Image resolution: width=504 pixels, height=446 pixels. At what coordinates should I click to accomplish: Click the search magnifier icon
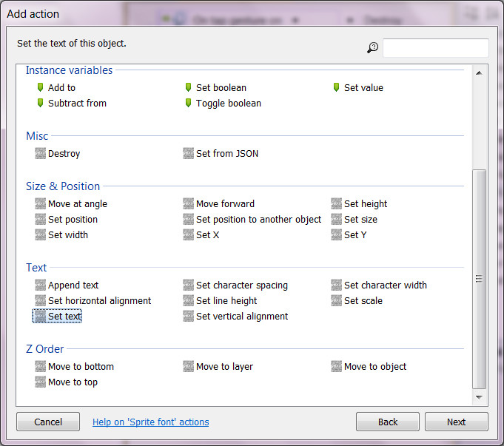tap(372, 48)
